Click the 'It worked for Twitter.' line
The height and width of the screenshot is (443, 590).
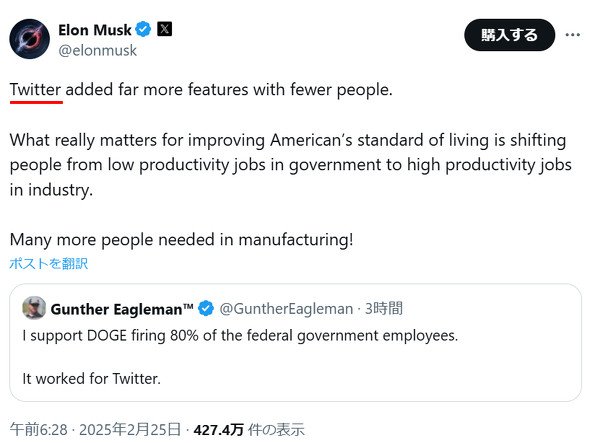pos(91,379)
